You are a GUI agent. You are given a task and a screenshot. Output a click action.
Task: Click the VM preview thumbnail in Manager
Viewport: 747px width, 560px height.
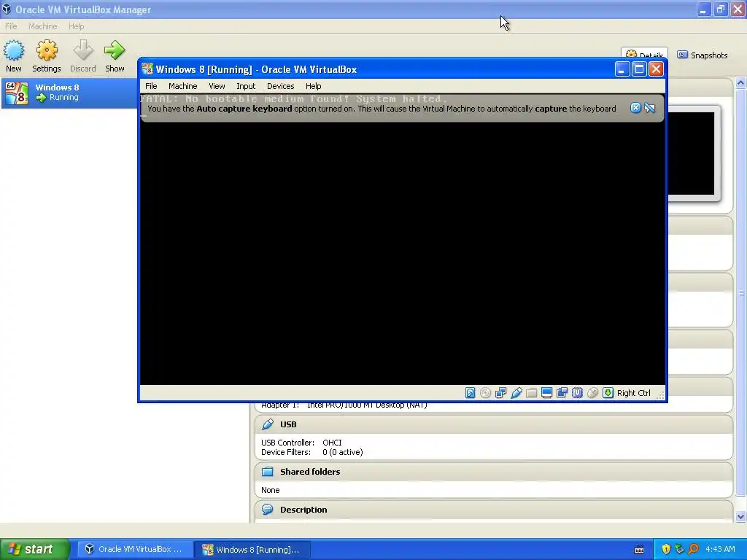[x=692, y=153]
